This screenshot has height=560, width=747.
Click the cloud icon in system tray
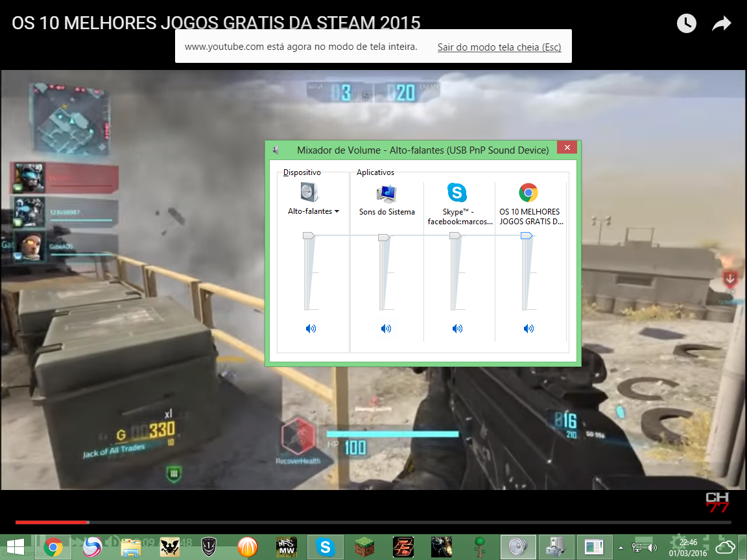point(726,548)
